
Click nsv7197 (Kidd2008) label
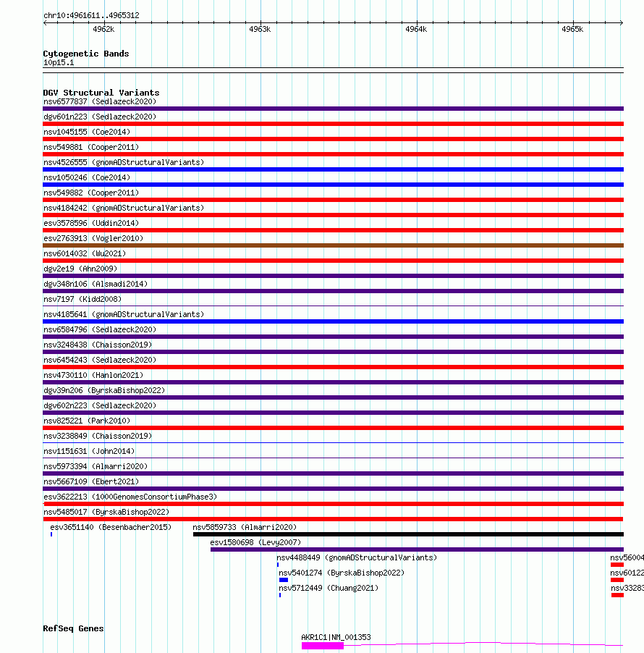[x=82, y=299]
